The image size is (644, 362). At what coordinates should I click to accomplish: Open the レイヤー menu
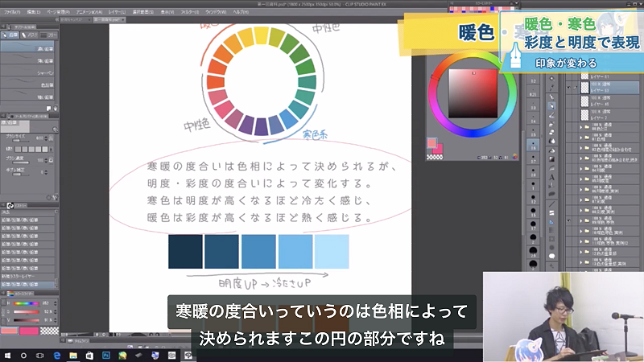117,12
